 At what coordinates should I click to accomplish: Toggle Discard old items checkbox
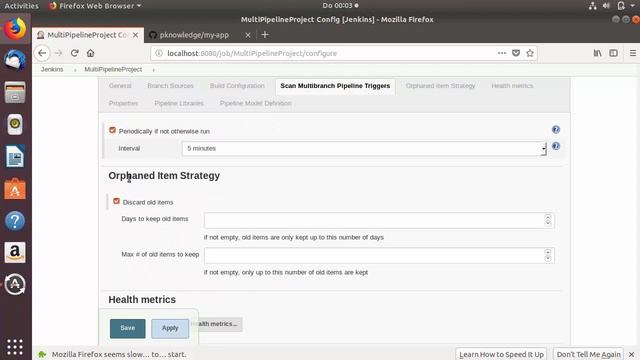point(116,201)
